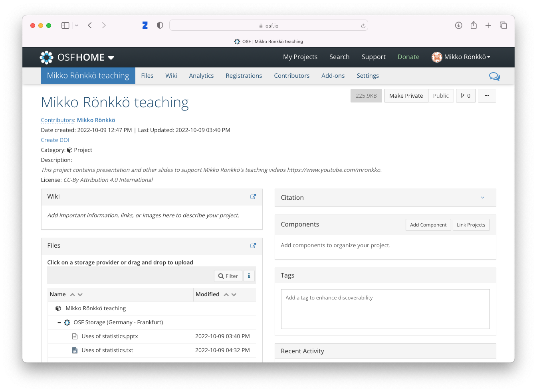Show Safari downloads icon
This screenshot has height=392, width=537.
pos(459,26)
